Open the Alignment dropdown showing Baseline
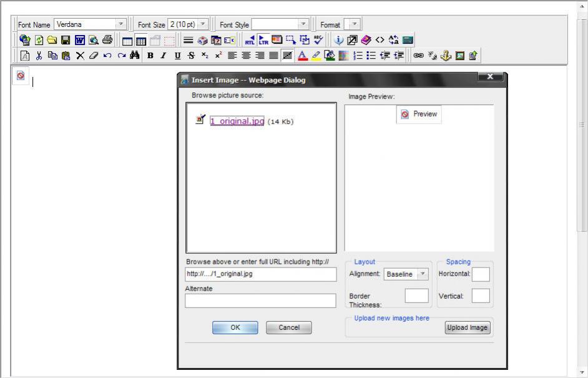 coord(406,274)
